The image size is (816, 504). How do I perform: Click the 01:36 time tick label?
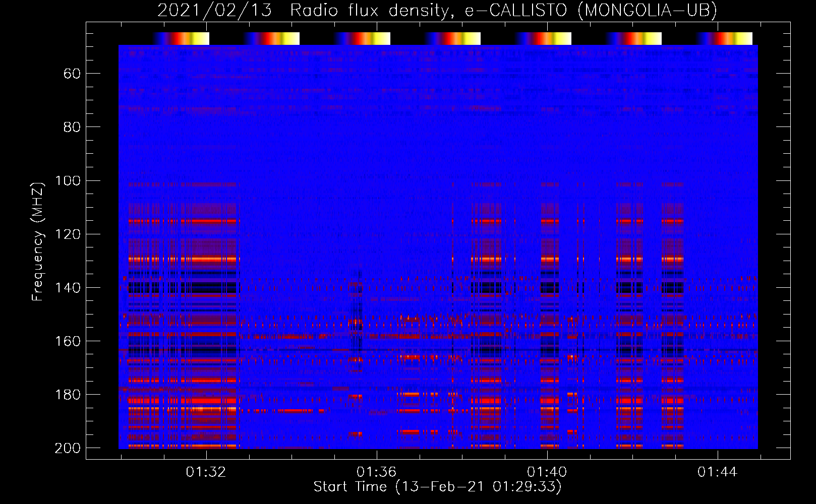(x=376, y=472)
